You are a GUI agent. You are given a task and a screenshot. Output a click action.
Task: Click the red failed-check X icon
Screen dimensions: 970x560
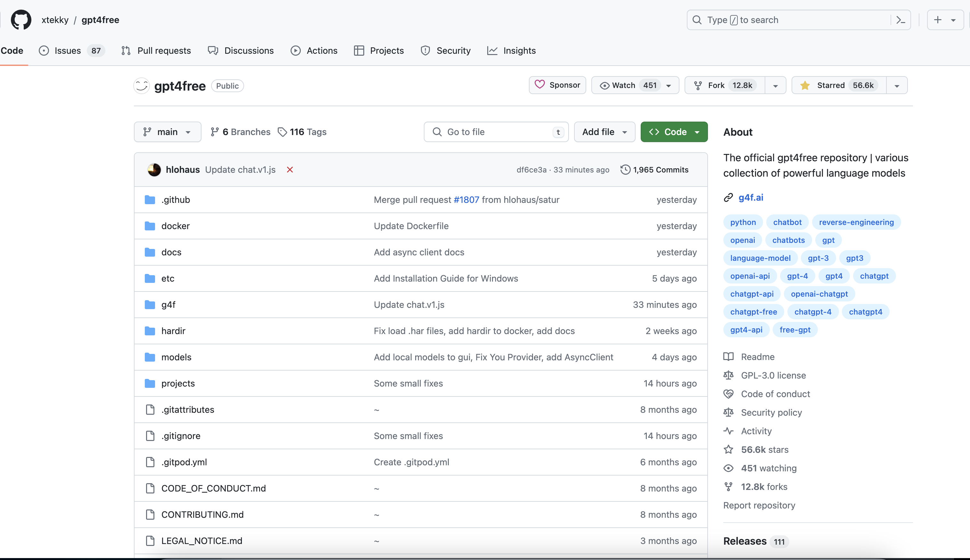(x=290, y=170)
